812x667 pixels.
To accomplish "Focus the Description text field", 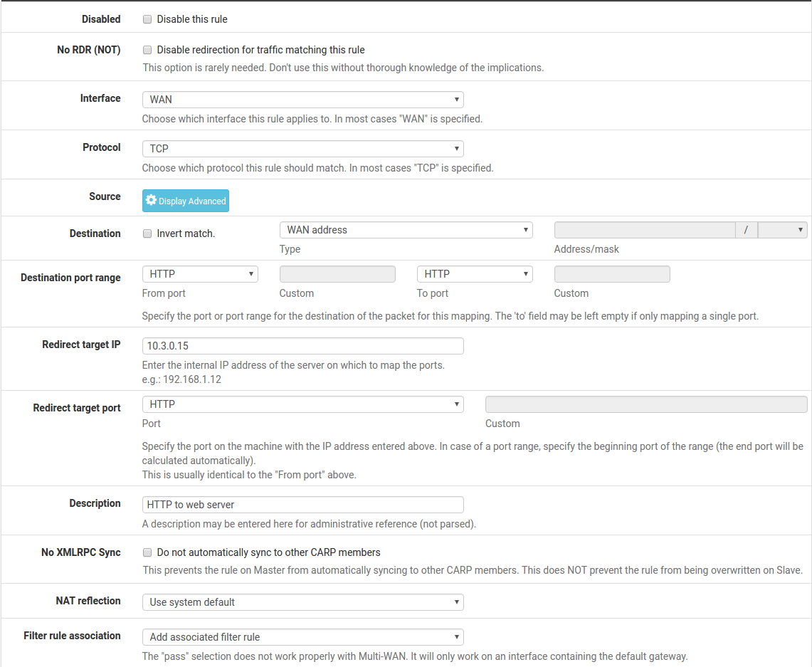I will (x=302, y=505).
